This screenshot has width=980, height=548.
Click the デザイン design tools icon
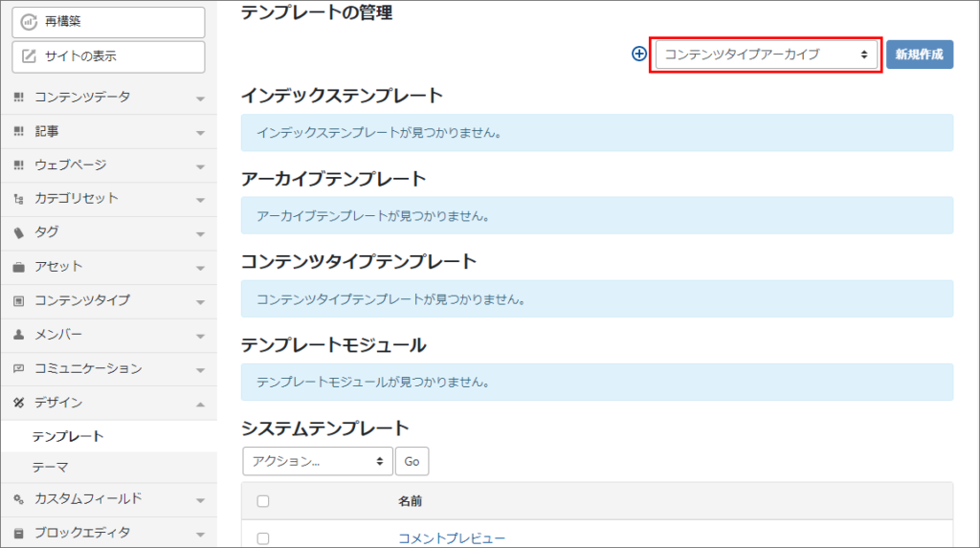[19, 403]
